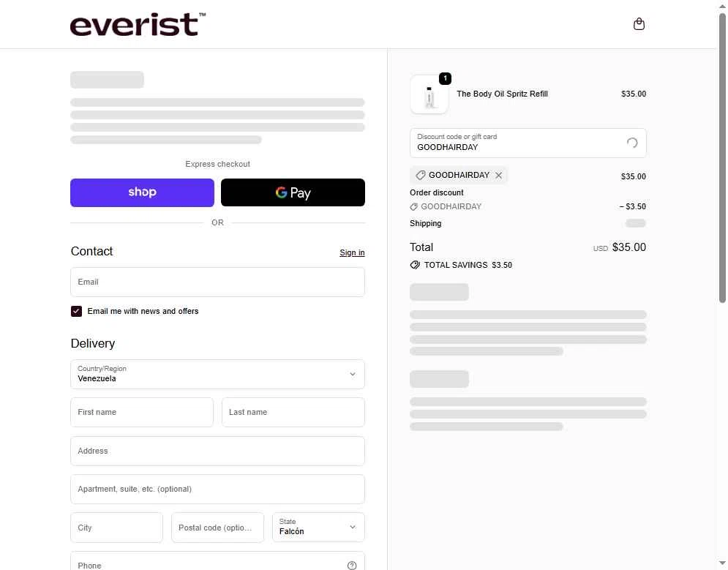Click the Contact heading
This screenshot has width=728, height=570.
(91, 251)
